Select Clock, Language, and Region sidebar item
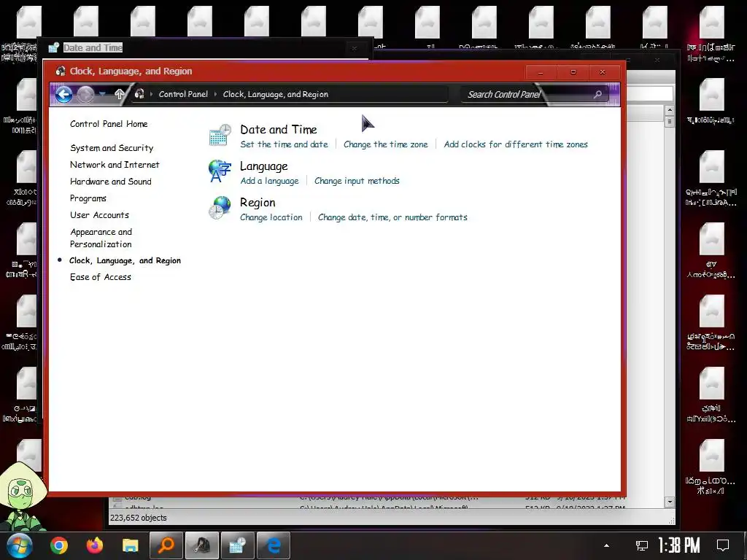 pyautogui.click(x=125, y=260)
